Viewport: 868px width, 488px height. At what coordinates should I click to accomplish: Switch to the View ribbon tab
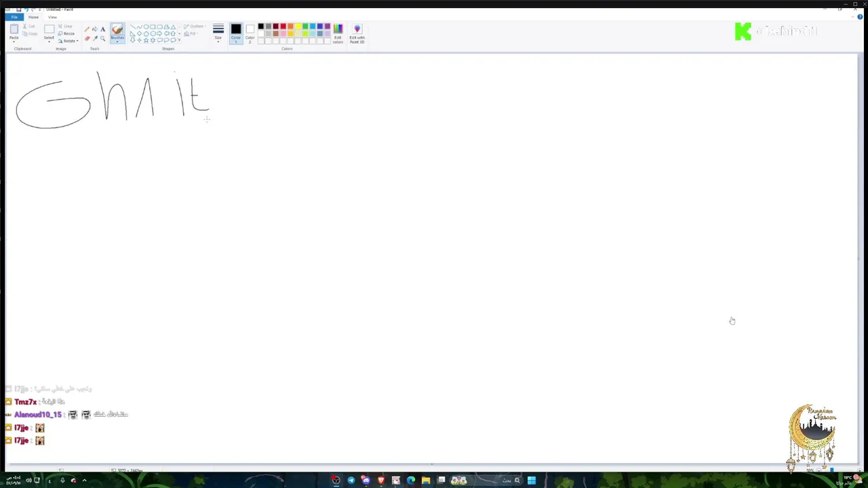(52, 17)
